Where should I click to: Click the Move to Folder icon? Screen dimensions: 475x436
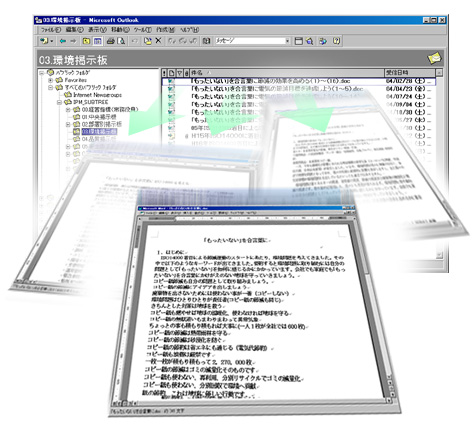(147, 41)
